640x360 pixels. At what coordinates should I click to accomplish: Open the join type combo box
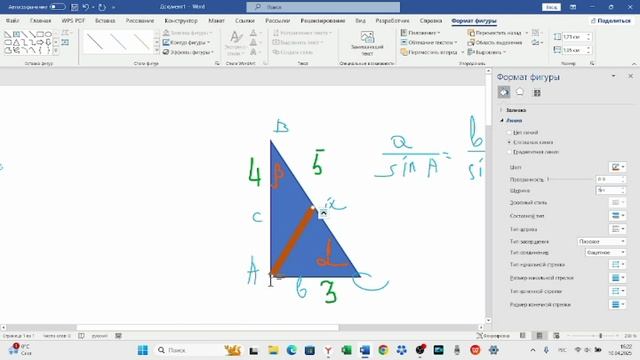point(605,253)
